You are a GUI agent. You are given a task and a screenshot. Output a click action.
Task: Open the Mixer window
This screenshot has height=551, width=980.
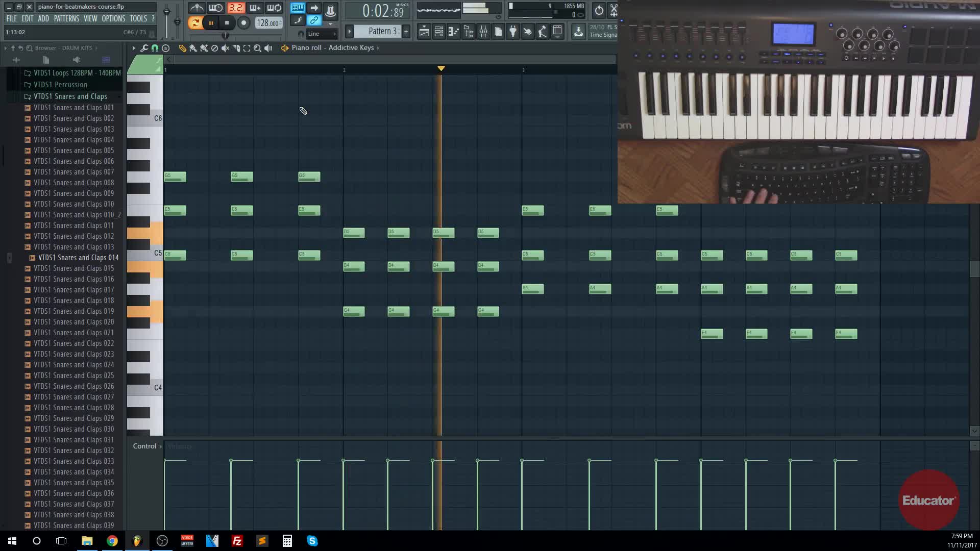(x=483, y=32)
